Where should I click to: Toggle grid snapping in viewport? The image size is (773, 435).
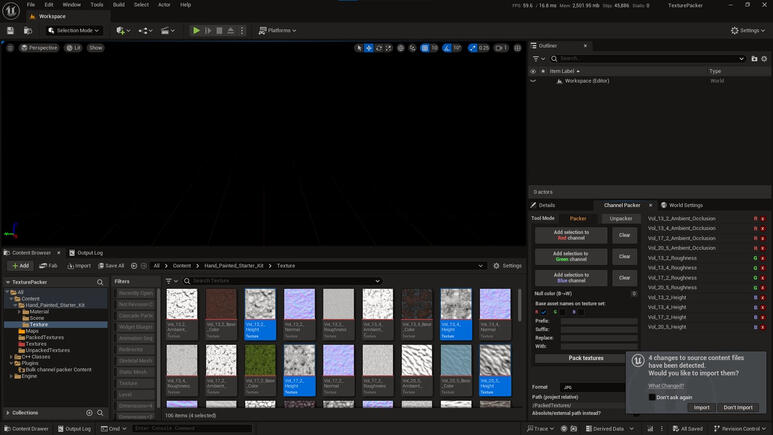click(424, 48)
